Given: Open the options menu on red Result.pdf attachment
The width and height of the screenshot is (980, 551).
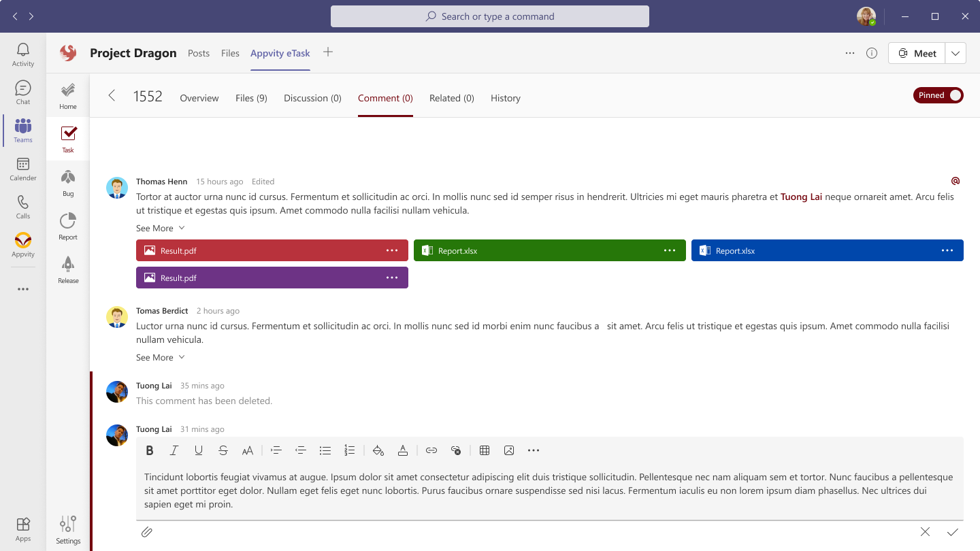Looking at the screenshot, I should pos(392,250).
